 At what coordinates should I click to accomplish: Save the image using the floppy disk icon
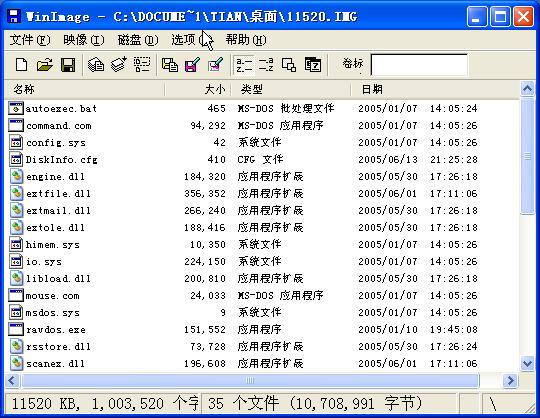pos(68,64)
